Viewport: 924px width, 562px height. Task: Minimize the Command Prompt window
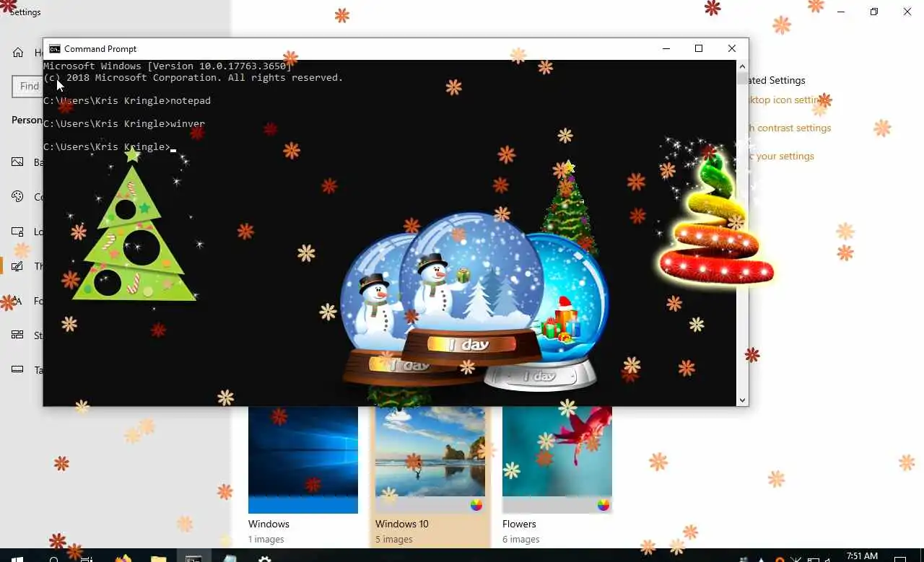(666, 48)
